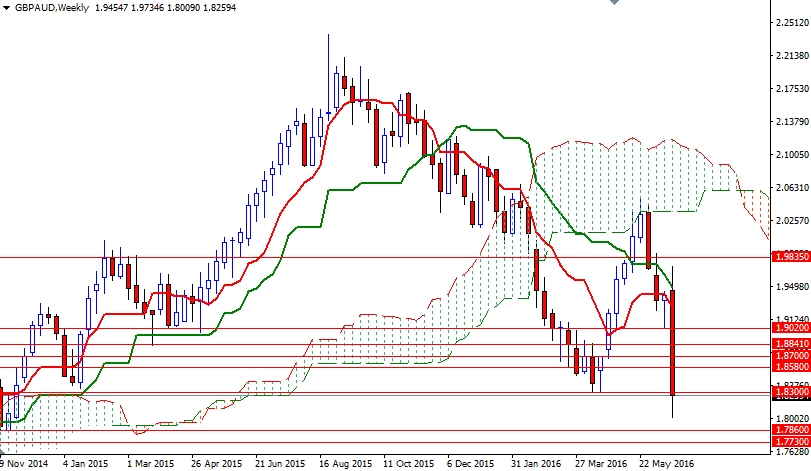This screenshot has width=811, height=471.
Task: Click the 1.87000 price level label
Action: tap(791, 355)
